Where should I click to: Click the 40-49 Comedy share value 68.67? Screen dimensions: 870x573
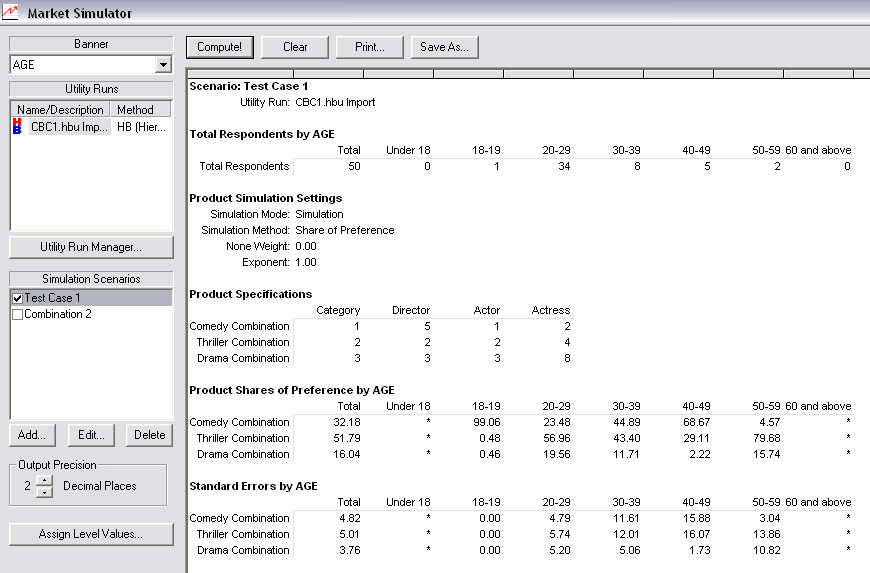pos(697,423)
